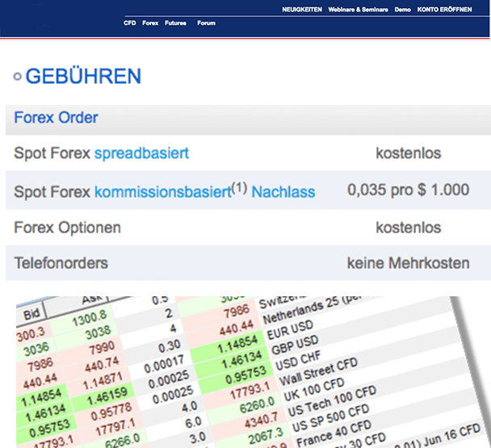Image resolution: width=491 pixels, height=448 pixels.
Task: Open the Nachlass link
Action: tap(283, 191)
